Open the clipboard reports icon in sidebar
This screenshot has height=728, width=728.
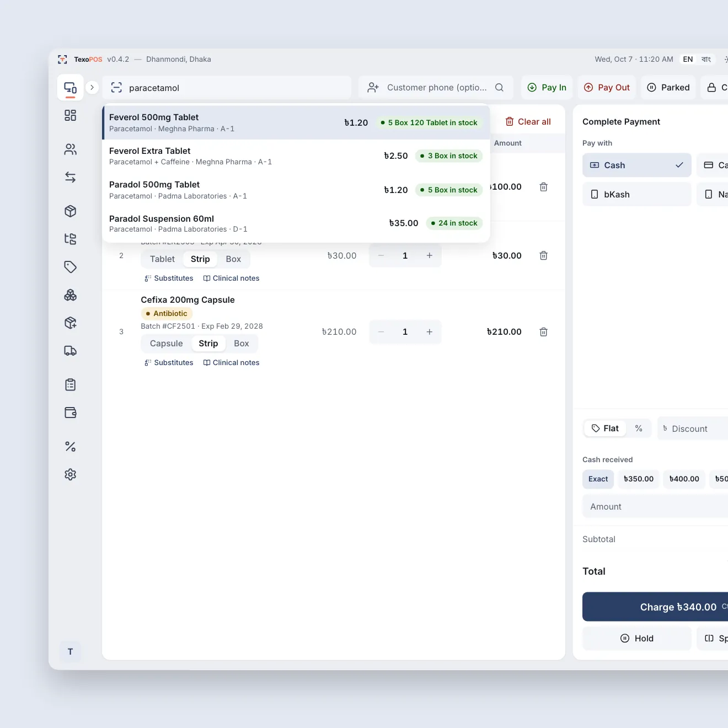(70, 384)
